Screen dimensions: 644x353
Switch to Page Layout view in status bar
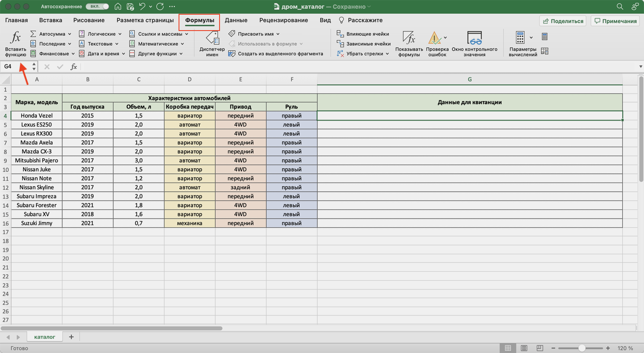pos(524,348)
